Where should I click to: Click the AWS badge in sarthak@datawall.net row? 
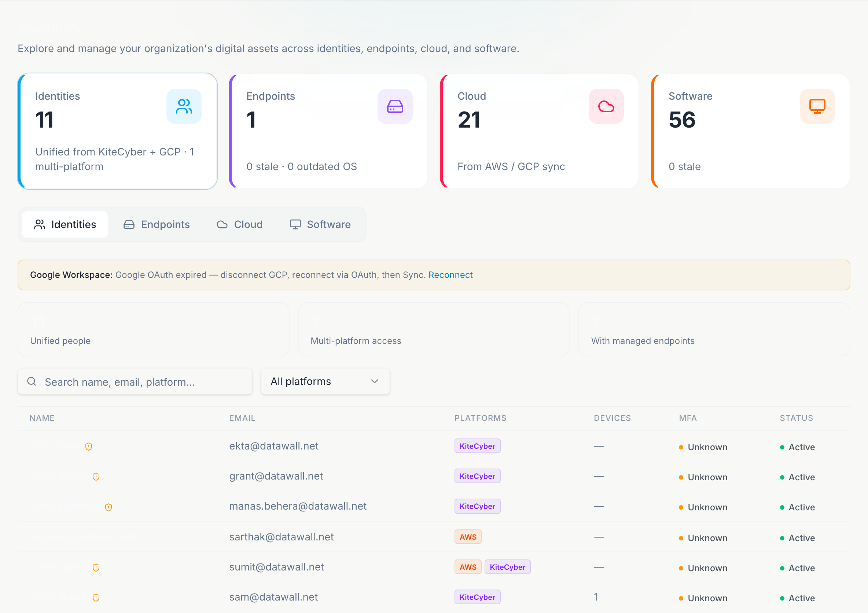(468, 537)
